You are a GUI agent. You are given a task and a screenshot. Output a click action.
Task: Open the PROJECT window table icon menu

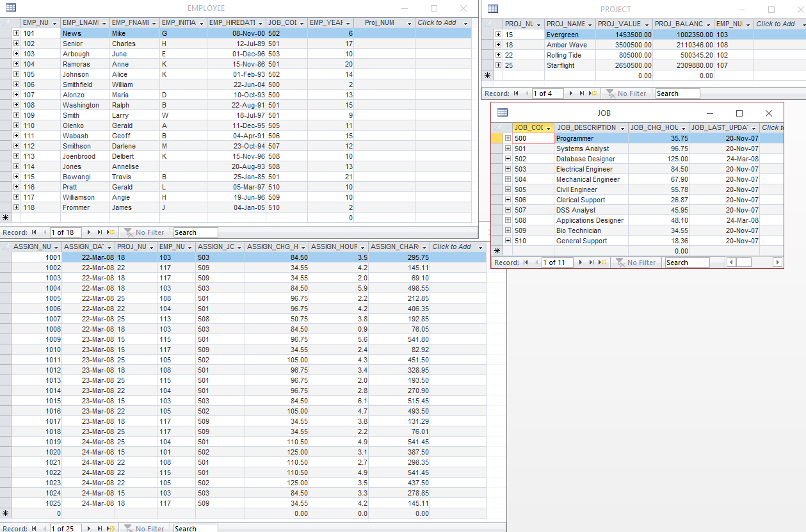tap(493, 8)
